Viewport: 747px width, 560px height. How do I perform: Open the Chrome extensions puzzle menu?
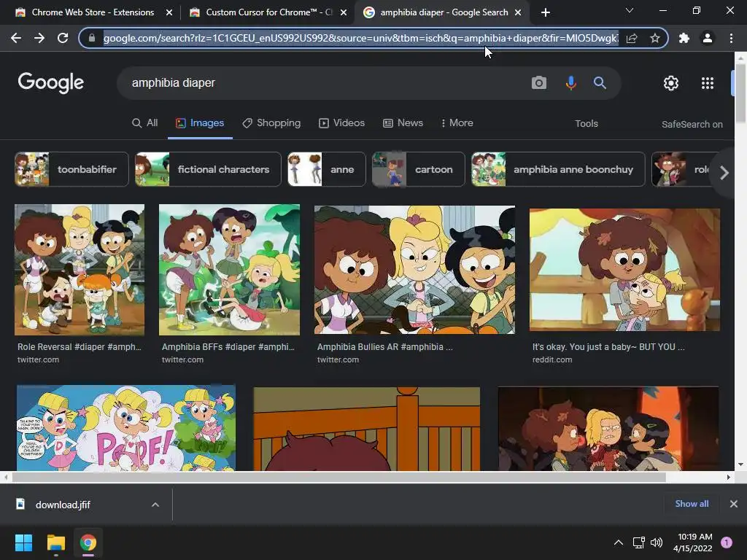(684, 38)
